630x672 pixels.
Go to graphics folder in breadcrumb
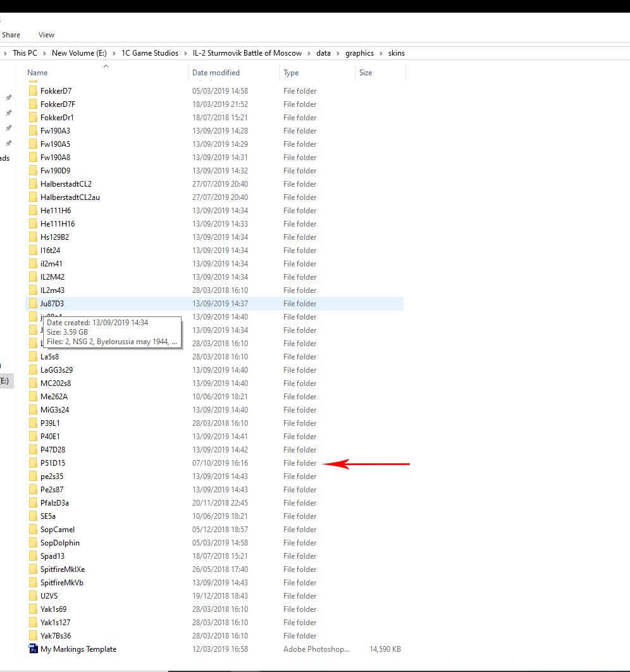pyautogui.click(x=359, y=53)
